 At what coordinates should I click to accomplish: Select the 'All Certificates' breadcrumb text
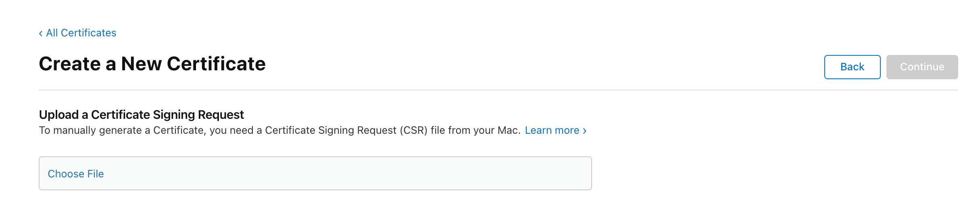81,33
